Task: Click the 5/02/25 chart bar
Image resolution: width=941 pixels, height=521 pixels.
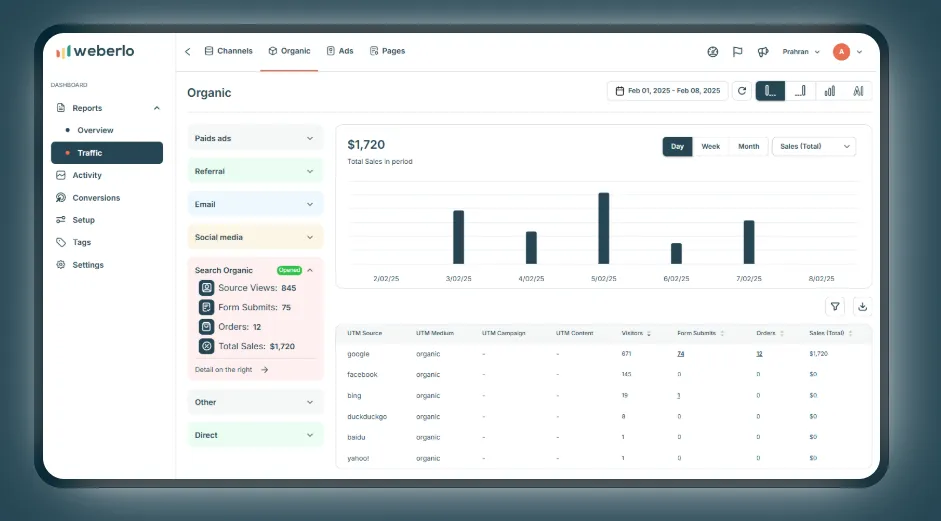Action: tap(604, 228)
